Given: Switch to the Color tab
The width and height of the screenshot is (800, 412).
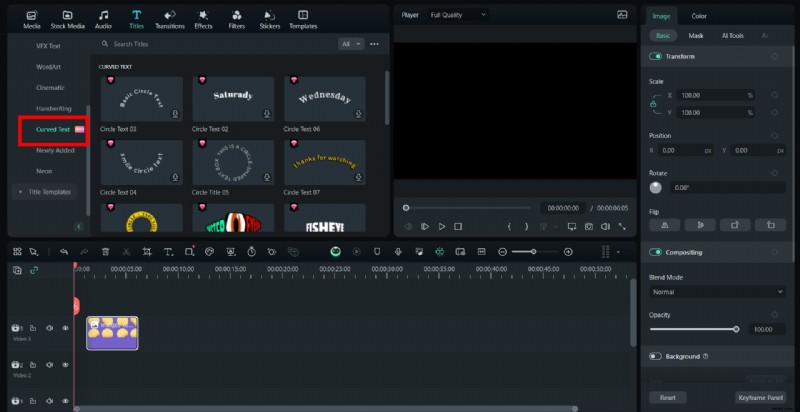Looking at the screenshot, I should point(699,16).
